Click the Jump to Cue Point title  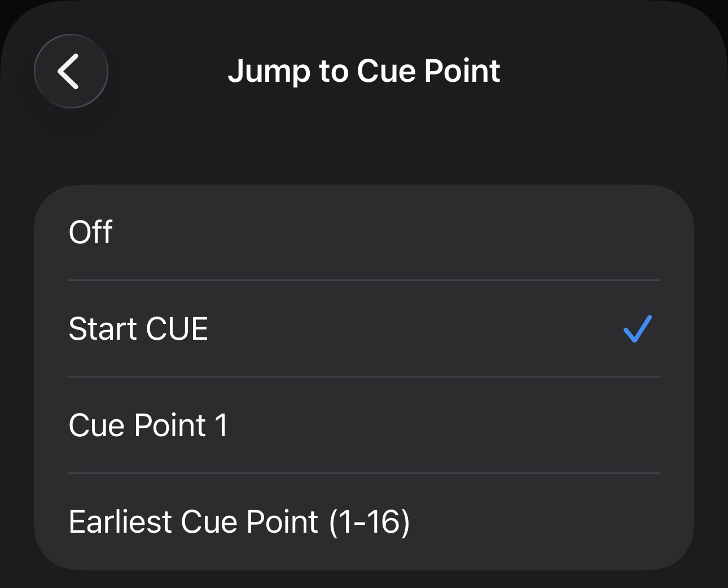click(x=363, y=71)
